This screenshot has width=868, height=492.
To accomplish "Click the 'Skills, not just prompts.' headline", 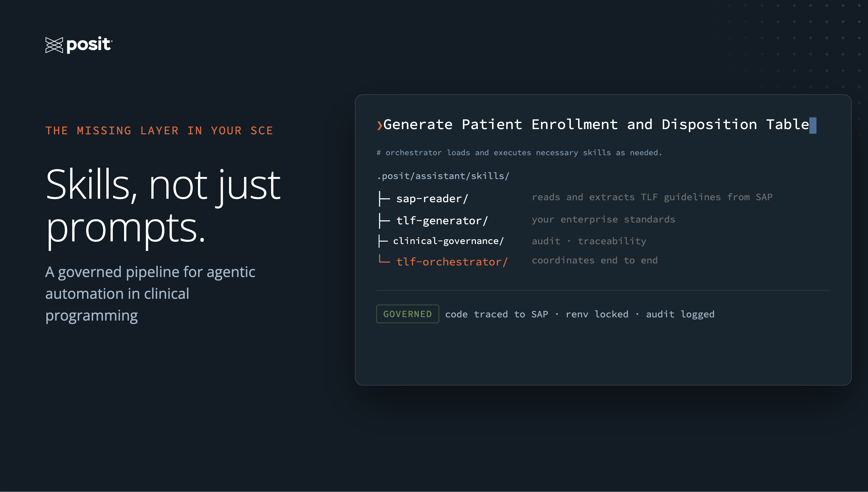I will pos(163,206).
